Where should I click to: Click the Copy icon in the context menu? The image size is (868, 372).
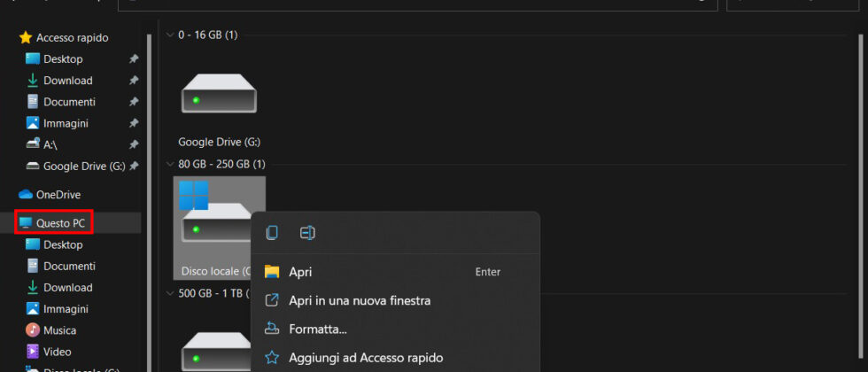coord(272,233)
